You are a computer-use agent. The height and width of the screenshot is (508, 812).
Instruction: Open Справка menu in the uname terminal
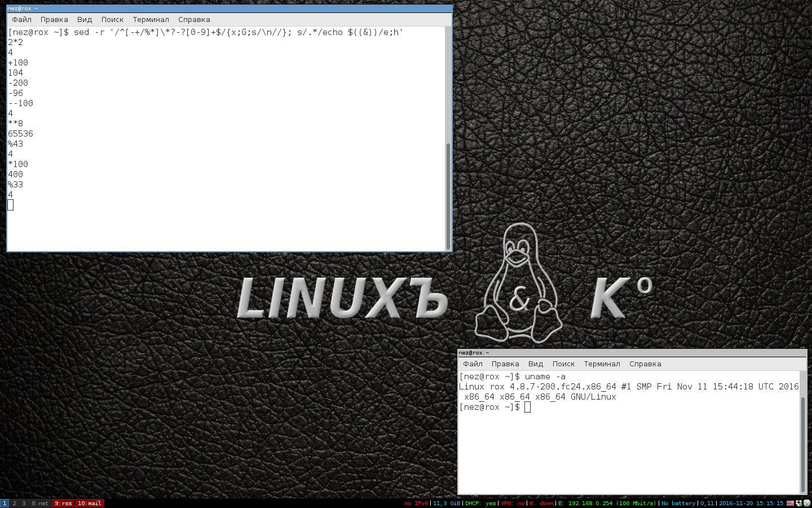[645, 364]
